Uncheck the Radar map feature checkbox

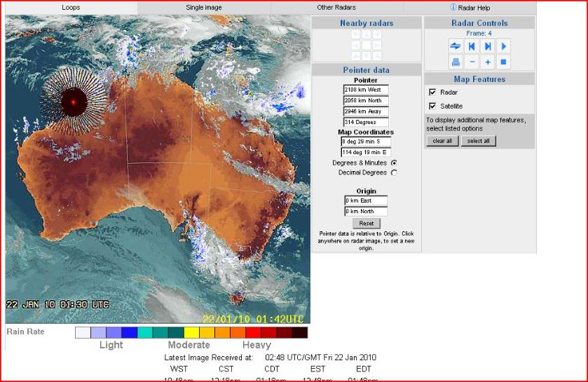[x=432, y=93]
